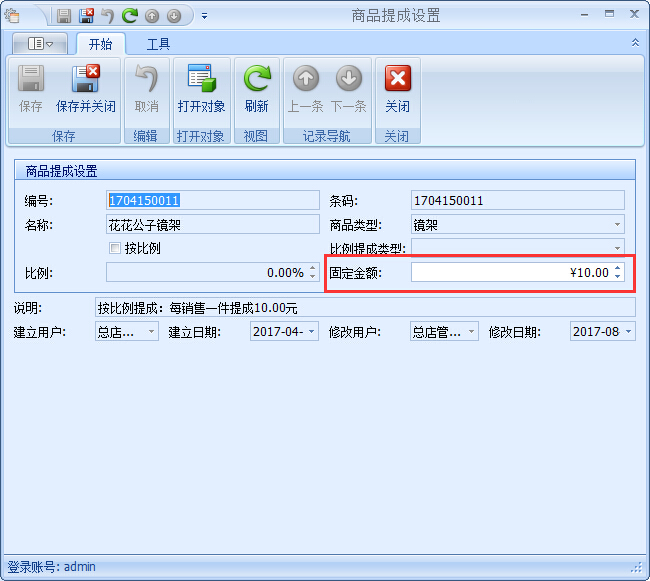Collapse the ribbon with double chevron

(635, 43)
